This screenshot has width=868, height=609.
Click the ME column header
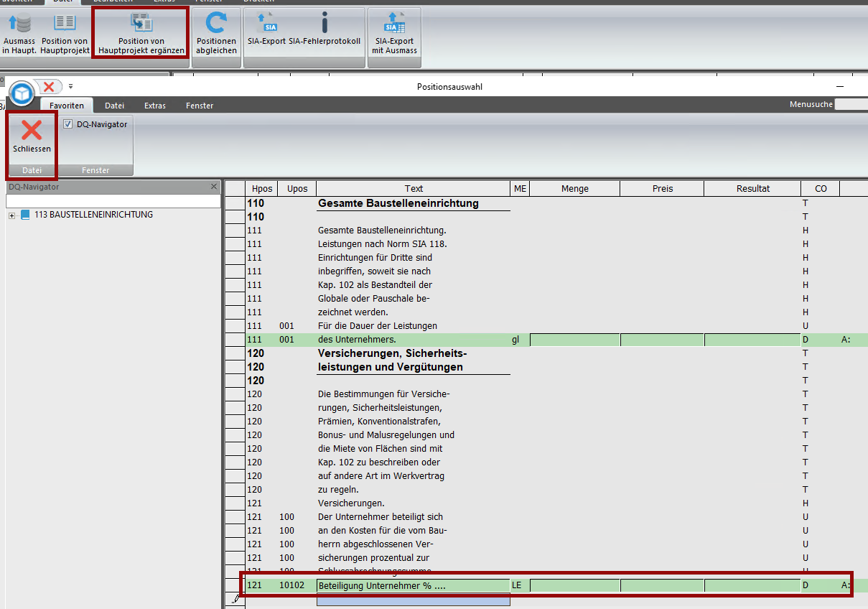click(521, 189)
